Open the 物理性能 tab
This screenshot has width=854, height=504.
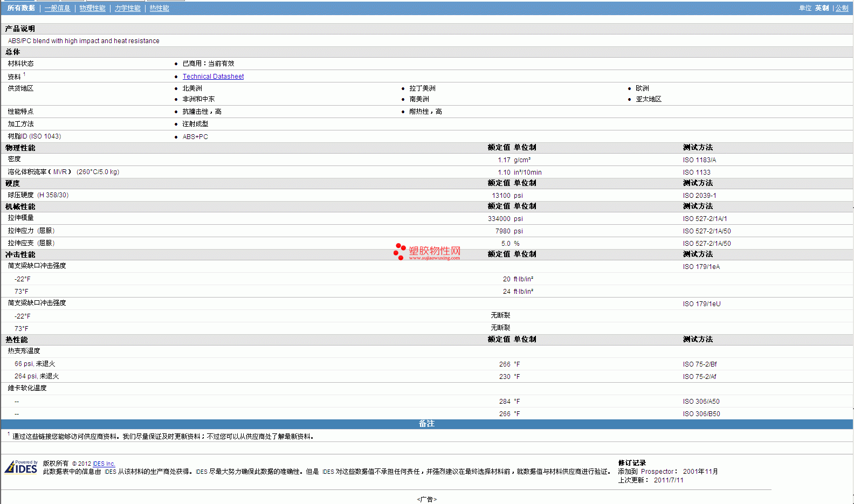tap(92, 8)
